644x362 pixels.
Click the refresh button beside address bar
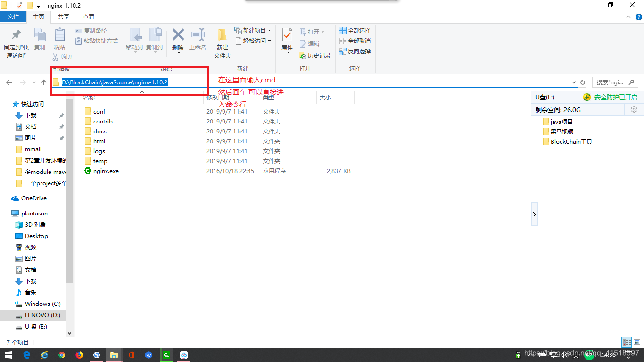click(x=583, y=82)
